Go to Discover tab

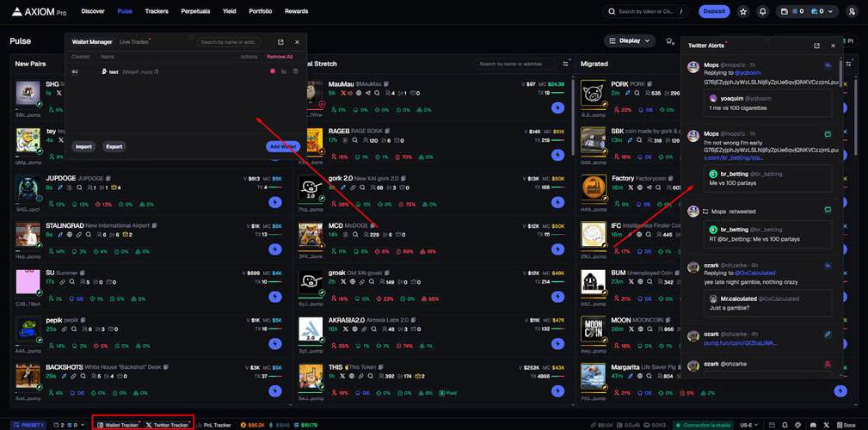(x=92, y=11)
